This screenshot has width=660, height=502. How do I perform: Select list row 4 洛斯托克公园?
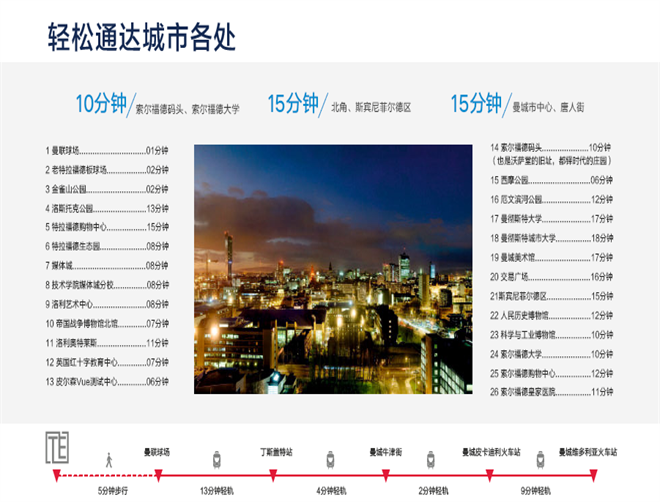point(107,209)
